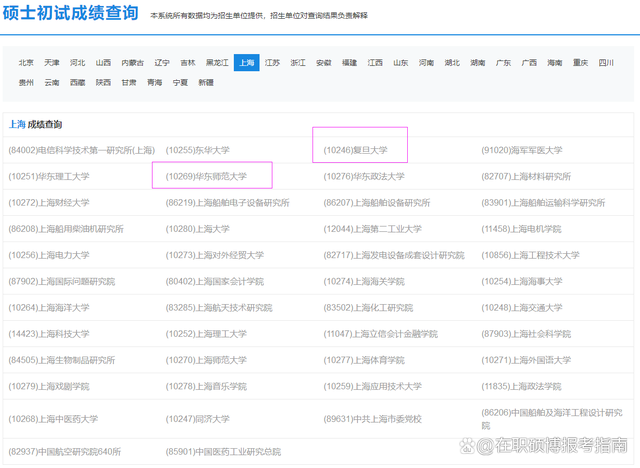Viewport: 640px width, 468px height.
Task: Click (10279)上海戏剧学院 link
Action: coord(49,386)
